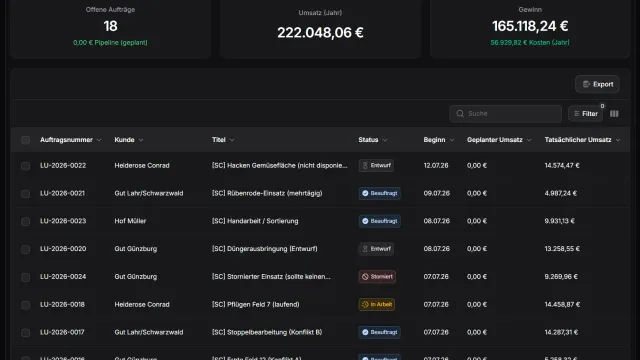Click the In Arbeit status badge
Screen dimensions: 640x360
click(376, 304)
